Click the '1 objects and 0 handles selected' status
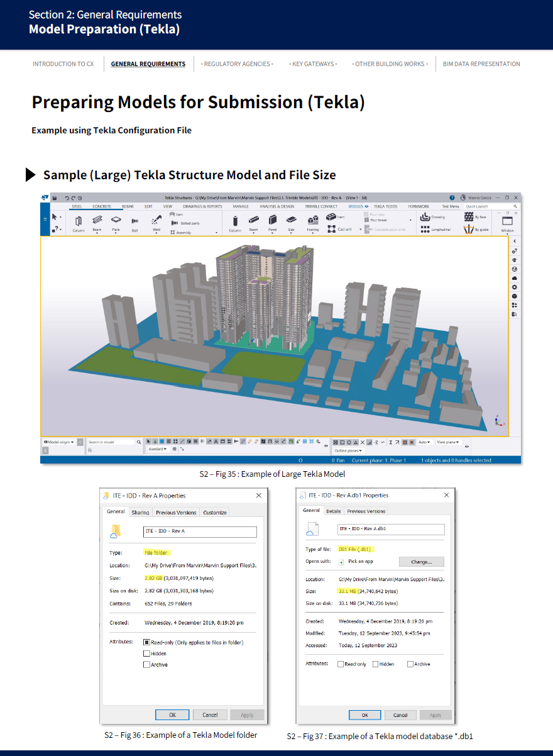 [456, 460]
